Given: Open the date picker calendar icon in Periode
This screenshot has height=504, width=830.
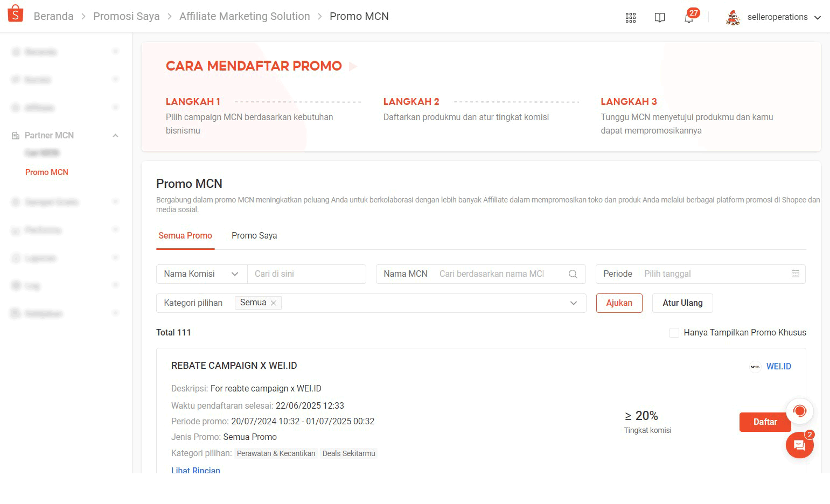Looking at the screenshot, I should (796, 274).
